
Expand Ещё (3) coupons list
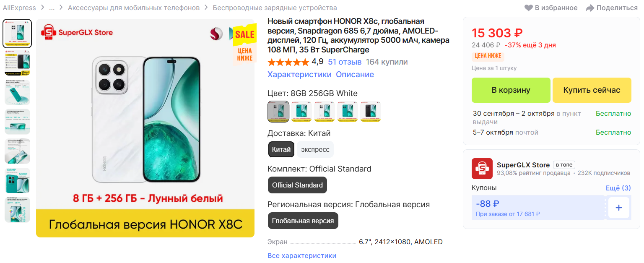pyautogui.click(x=618, y=188)
